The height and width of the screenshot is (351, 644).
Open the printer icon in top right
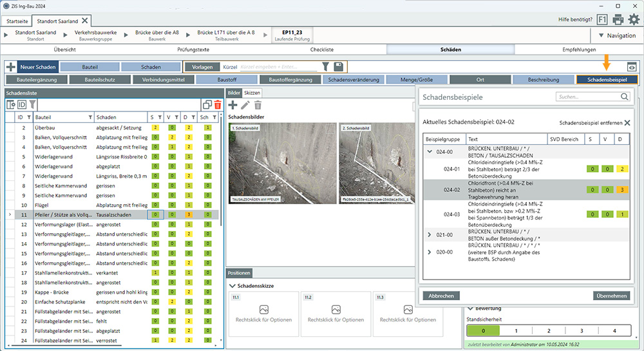618,20
